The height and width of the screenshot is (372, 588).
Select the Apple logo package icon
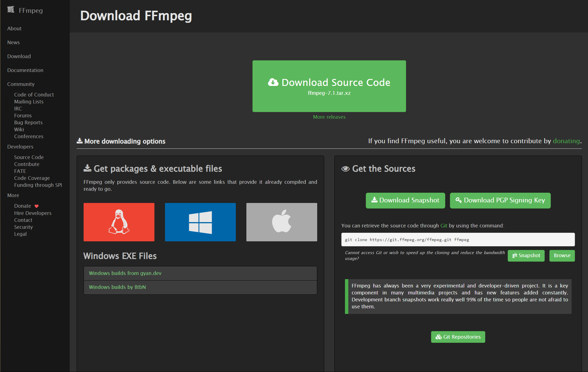tap(281, 222)
